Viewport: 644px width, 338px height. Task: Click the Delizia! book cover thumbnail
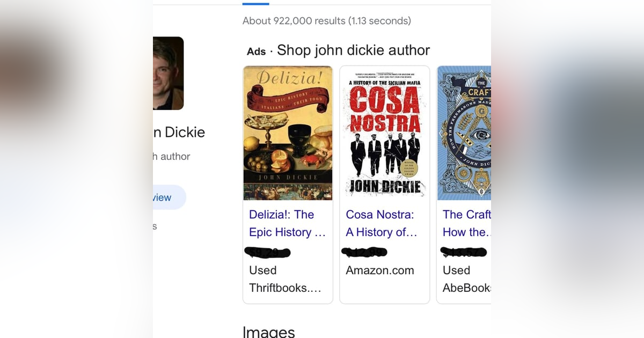(288, 133)
